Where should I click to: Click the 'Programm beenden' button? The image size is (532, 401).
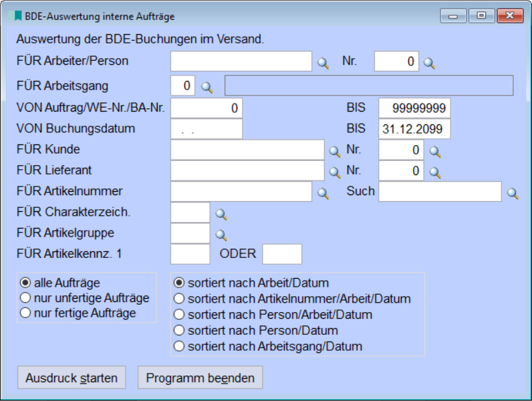pyautogui.click(x=201, y=378)
